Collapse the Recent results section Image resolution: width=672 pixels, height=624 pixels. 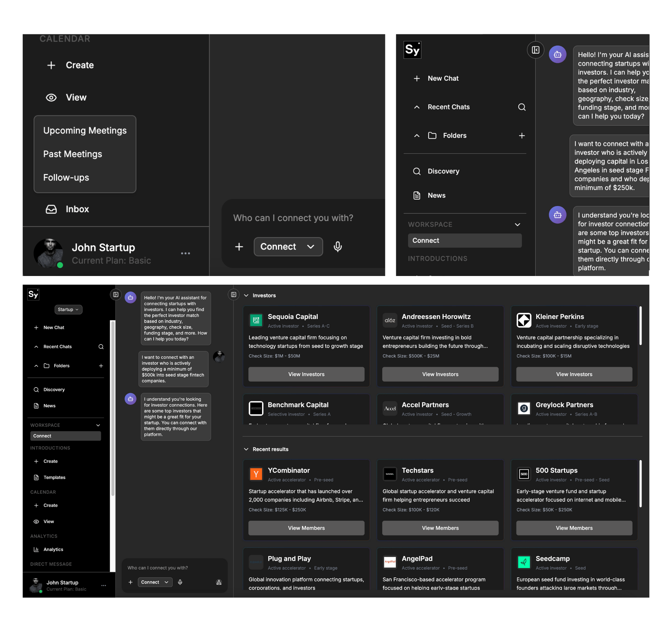tap(246, 449)
